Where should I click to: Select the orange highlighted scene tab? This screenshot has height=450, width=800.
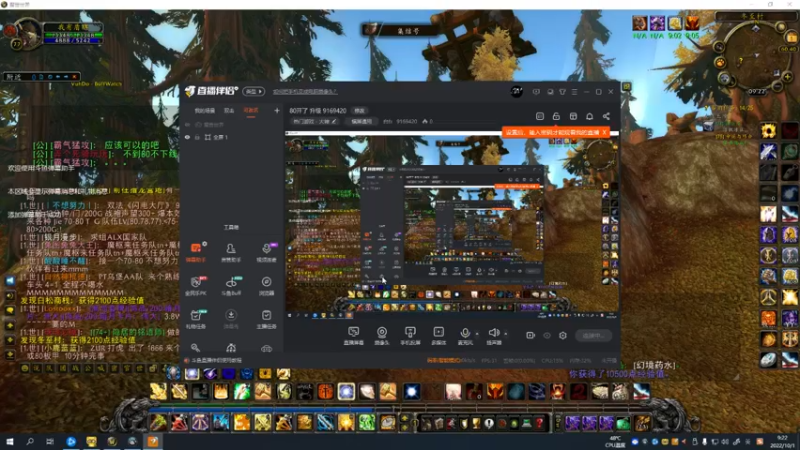(251, 111)
